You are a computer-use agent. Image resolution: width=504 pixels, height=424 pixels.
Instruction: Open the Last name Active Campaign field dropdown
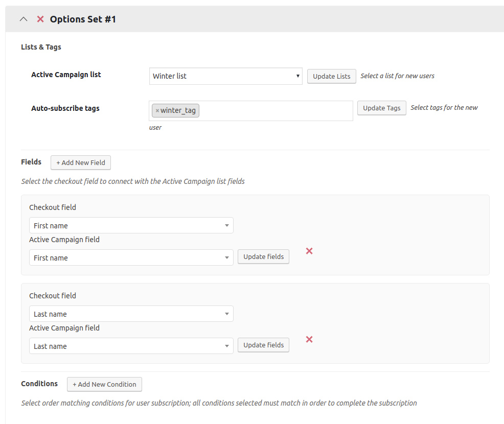coord(131,346)
